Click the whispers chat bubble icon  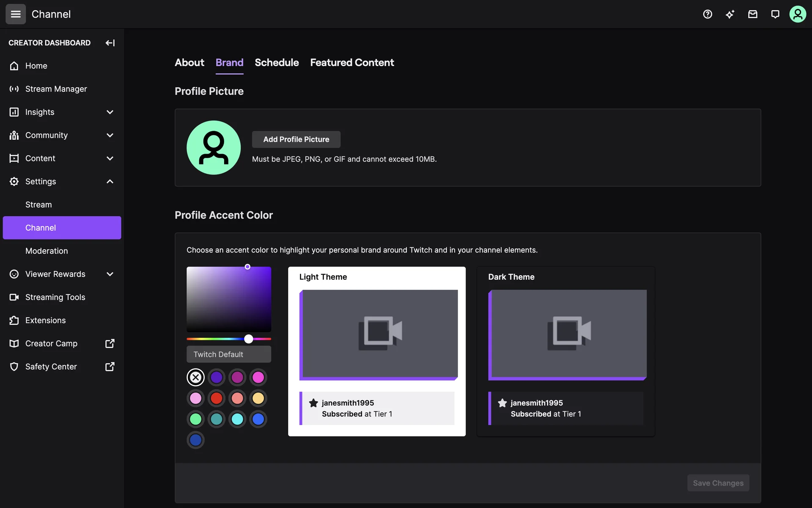(775, 14)
